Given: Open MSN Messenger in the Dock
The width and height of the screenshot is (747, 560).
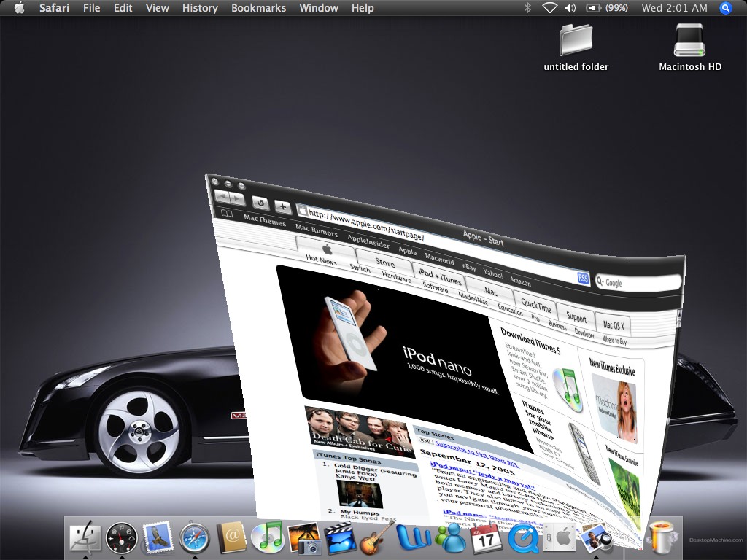Looking at the screenshot, I should [449, 537].
